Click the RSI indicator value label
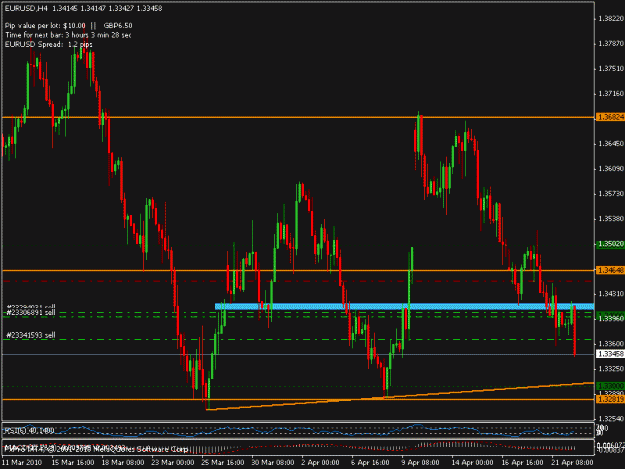 point(29,430)
